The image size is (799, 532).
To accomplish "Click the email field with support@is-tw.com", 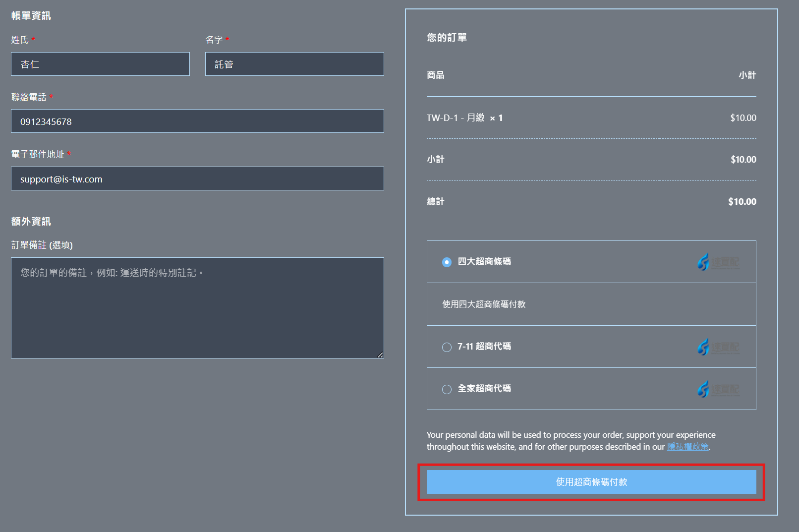I will tap(197, 179).
